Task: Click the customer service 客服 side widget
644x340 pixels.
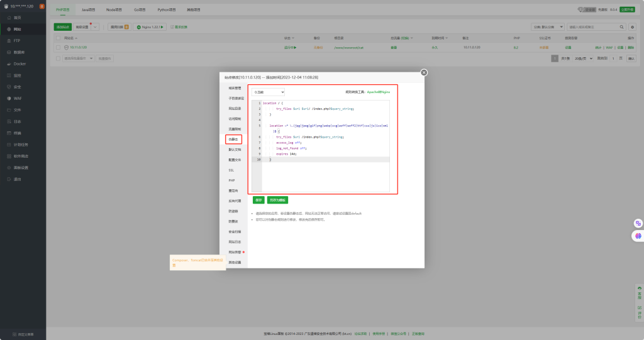Action: pos(640,293)
